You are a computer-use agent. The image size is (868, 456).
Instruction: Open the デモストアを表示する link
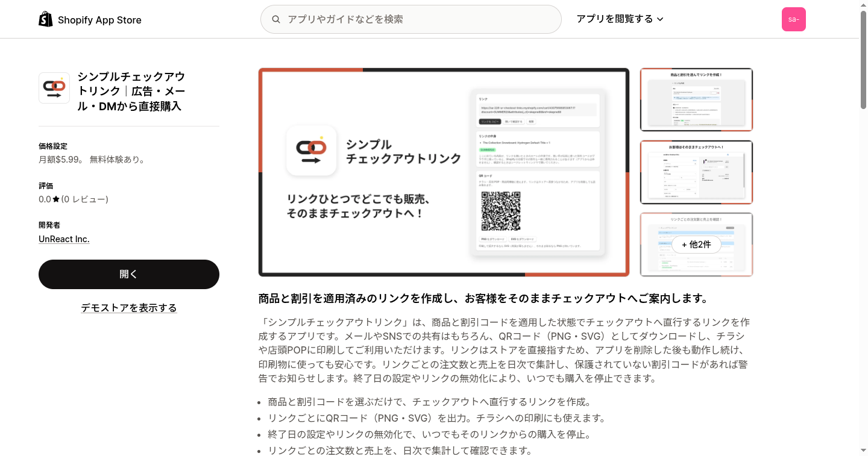[129, 308]
